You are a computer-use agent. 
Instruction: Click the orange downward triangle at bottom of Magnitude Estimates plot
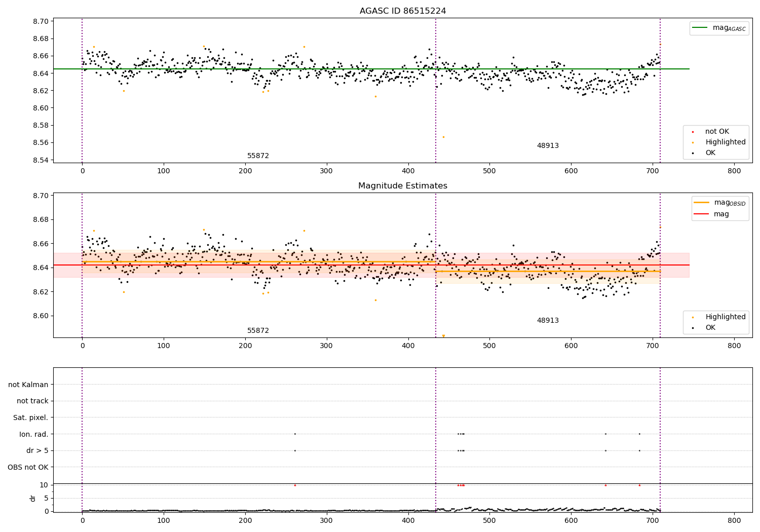443,336
